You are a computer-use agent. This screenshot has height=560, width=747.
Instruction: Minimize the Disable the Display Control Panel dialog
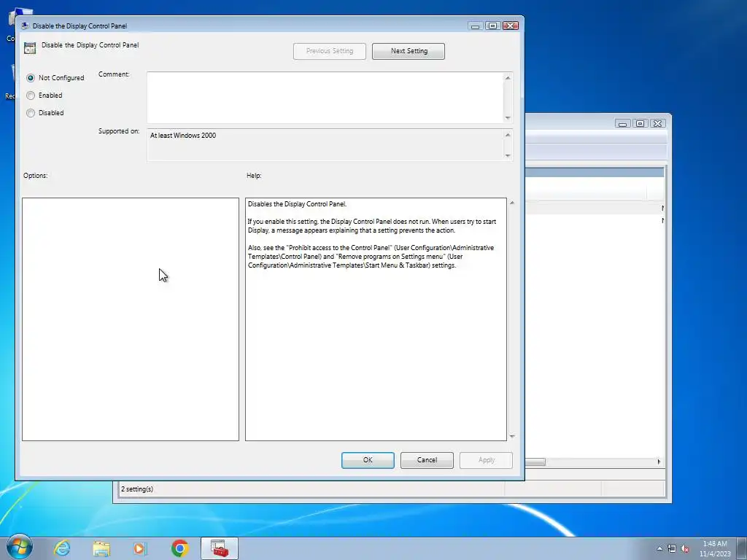pos(475,26)
